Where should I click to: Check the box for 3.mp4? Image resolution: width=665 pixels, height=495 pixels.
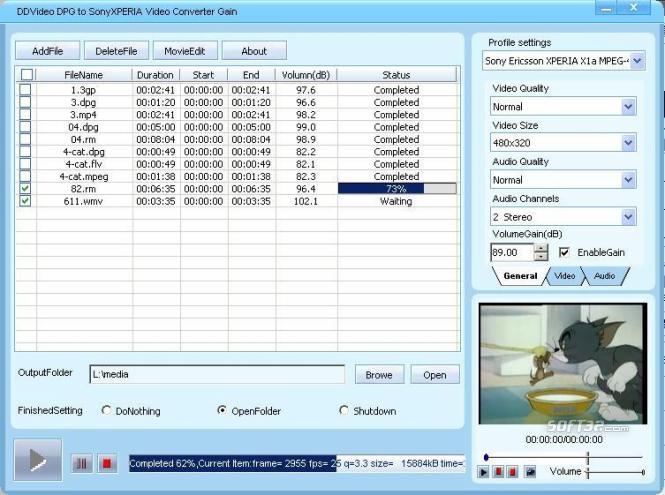point(25,114)
